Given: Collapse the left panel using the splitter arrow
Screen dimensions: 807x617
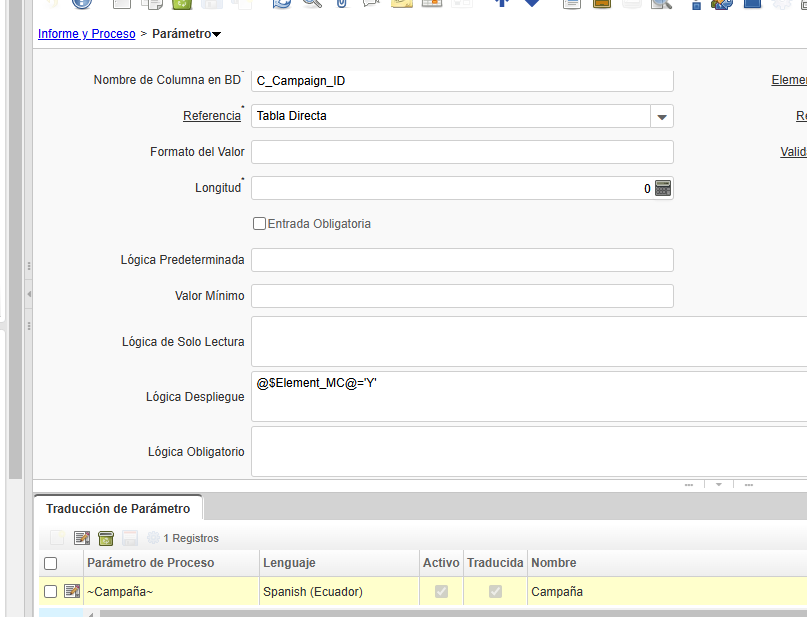Looking at the screenshot, I should [x=29, y=294].
